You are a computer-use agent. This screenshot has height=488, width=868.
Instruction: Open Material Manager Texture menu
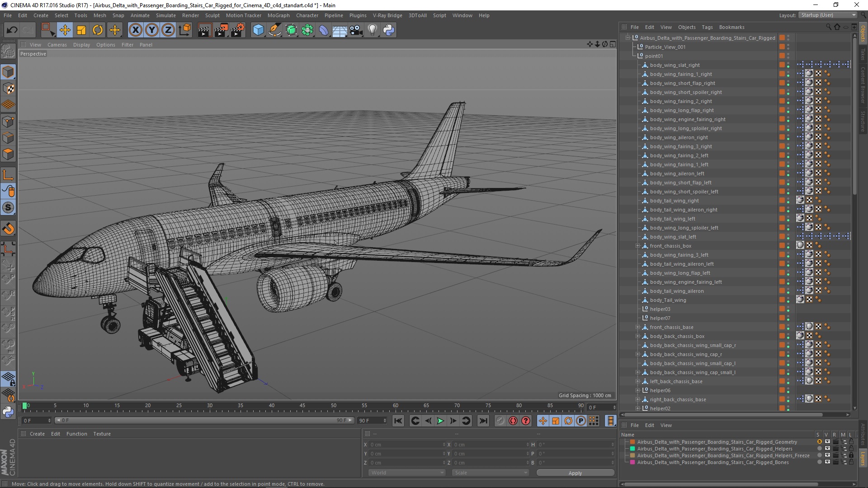pyautogui.click(x=102, y=434)
